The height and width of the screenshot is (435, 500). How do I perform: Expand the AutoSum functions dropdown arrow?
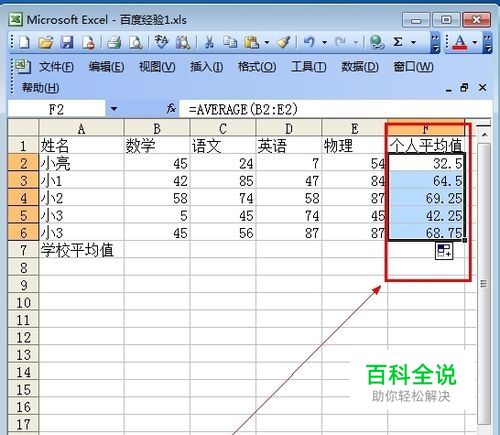413,43
